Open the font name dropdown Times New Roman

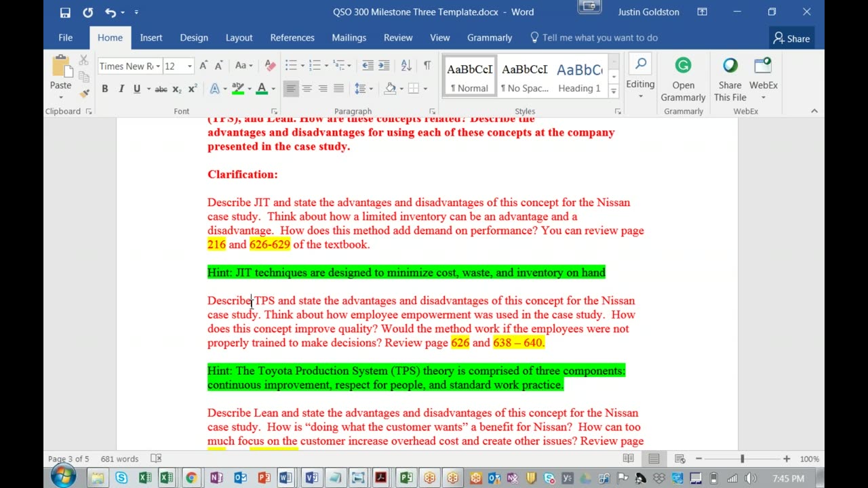click(x=158, y=66)
